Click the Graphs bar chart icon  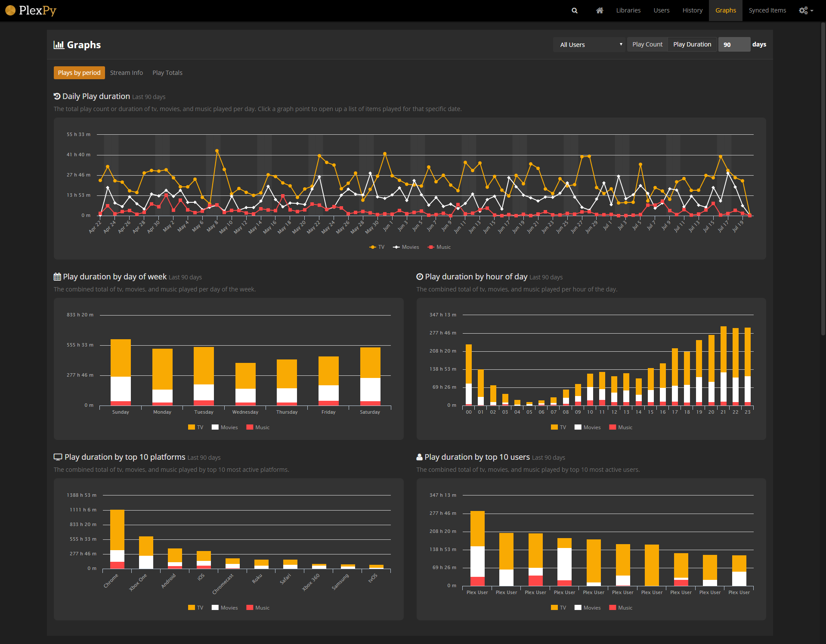coord(59,45)
